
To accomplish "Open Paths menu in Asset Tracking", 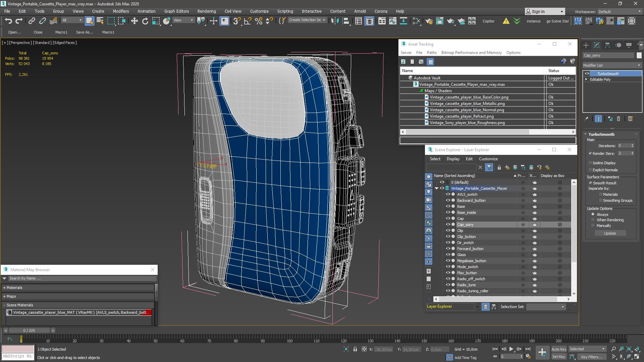I will click(x=432, y=53).
